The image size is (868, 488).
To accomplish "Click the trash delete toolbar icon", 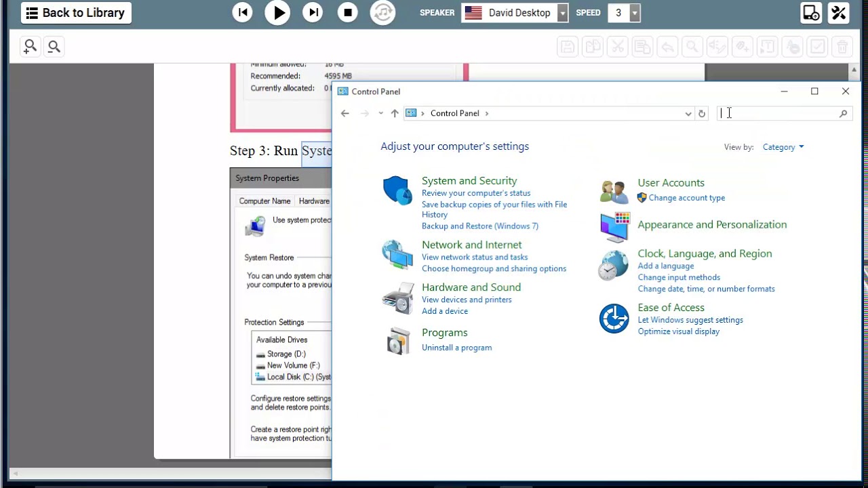I will tap(842, 47).
